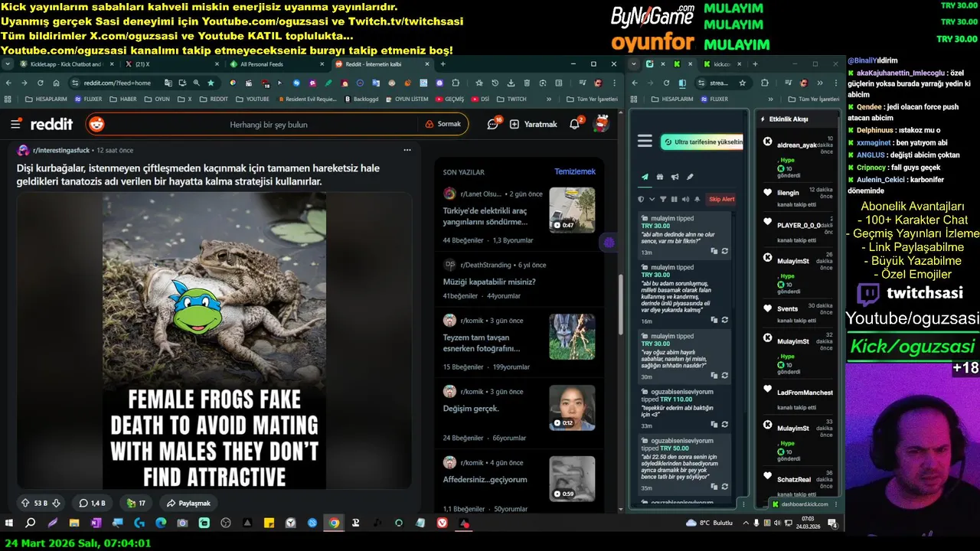Click Temizlemek in recent posts
Viewport: 980px width, 551px height.
(575, 171)
